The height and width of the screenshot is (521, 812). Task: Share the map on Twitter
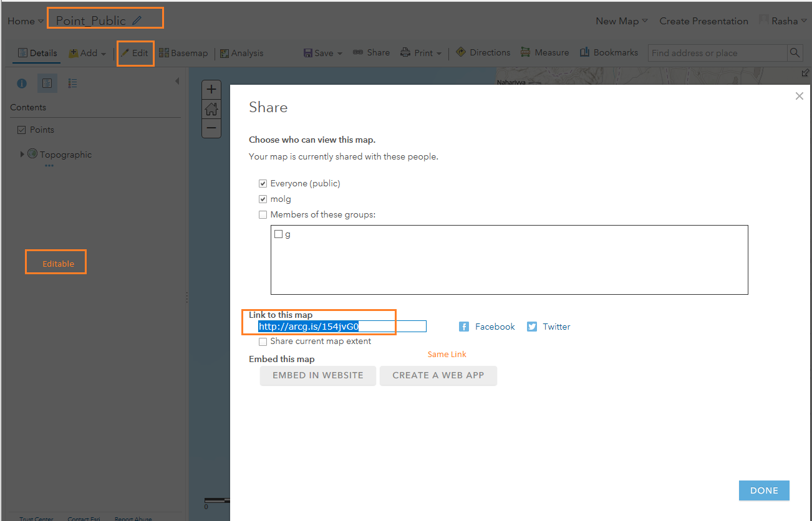549,327
